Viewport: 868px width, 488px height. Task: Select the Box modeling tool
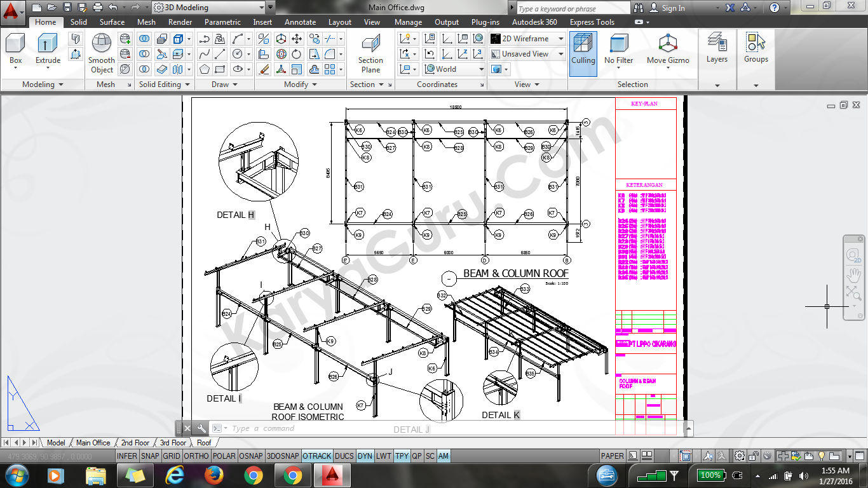click(x=15, y=49)
